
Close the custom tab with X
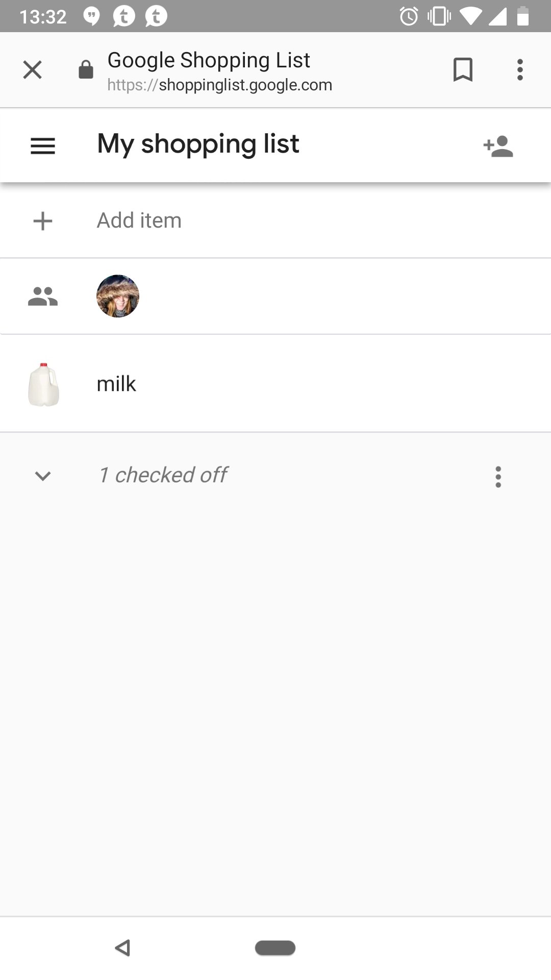tap(33, 69)
